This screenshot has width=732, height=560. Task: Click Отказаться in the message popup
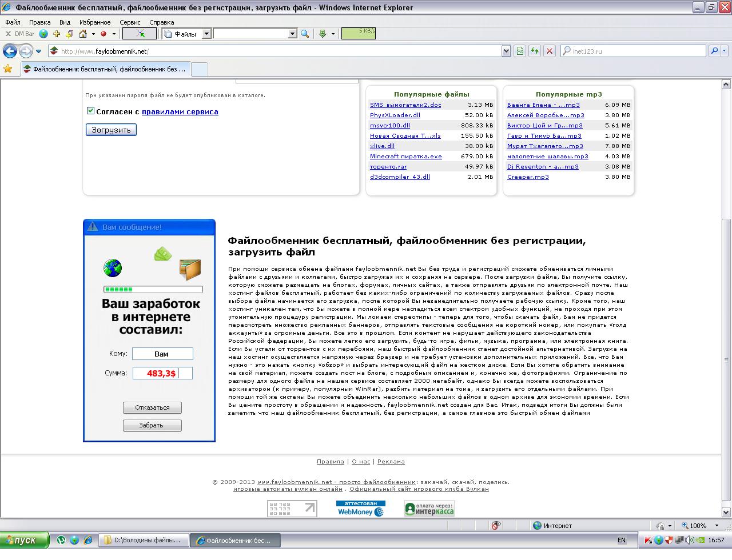coord(152,407)
